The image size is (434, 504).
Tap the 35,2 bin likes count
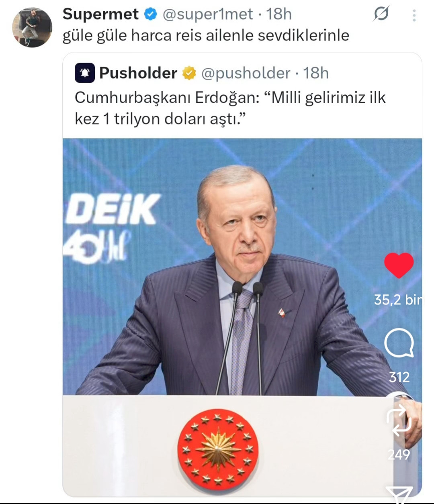[x=398, y=300]
